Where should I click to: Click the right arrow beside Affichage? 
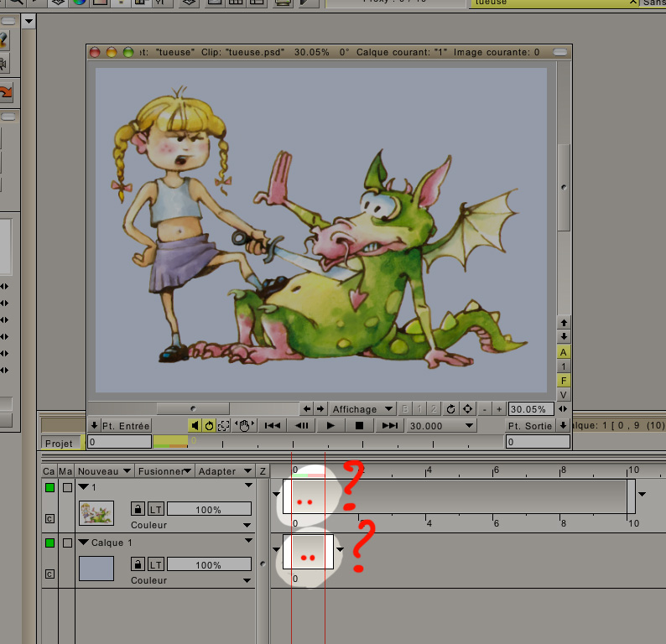(320, 409)
